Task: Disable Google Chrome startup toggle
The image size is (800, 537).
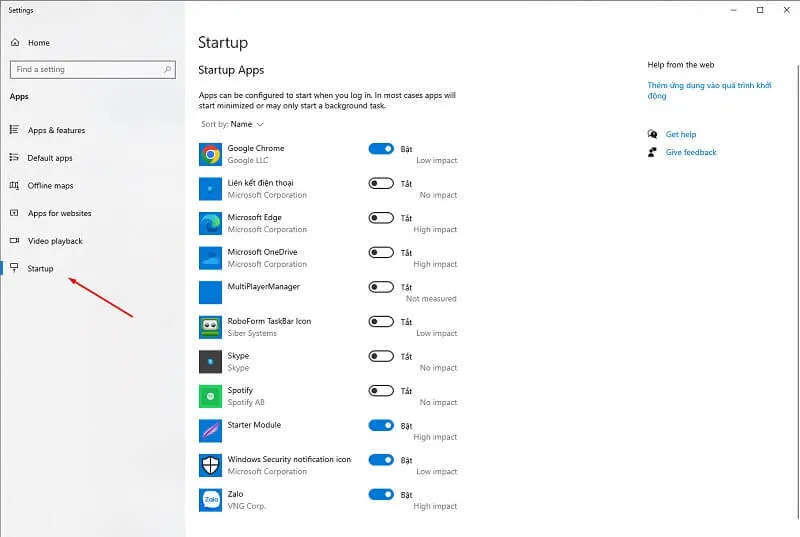Action: [381, 149]
